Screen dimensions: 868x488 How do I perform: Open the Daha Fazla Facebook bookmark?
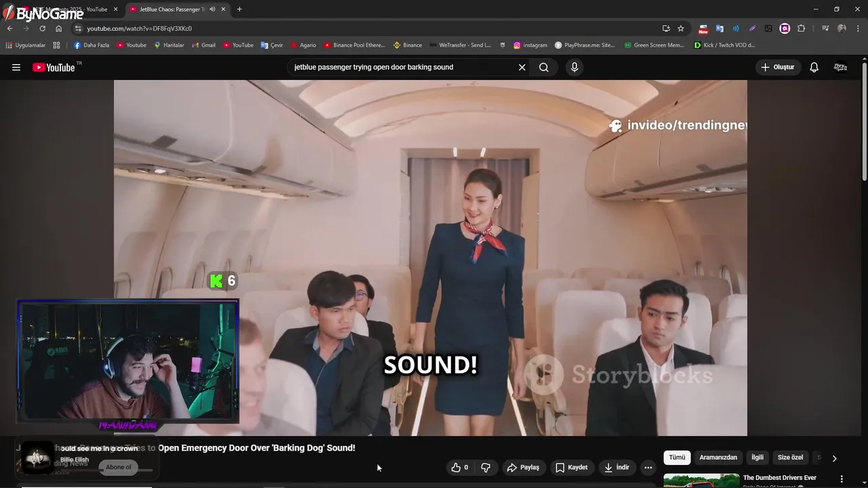(x=92, y=45)
